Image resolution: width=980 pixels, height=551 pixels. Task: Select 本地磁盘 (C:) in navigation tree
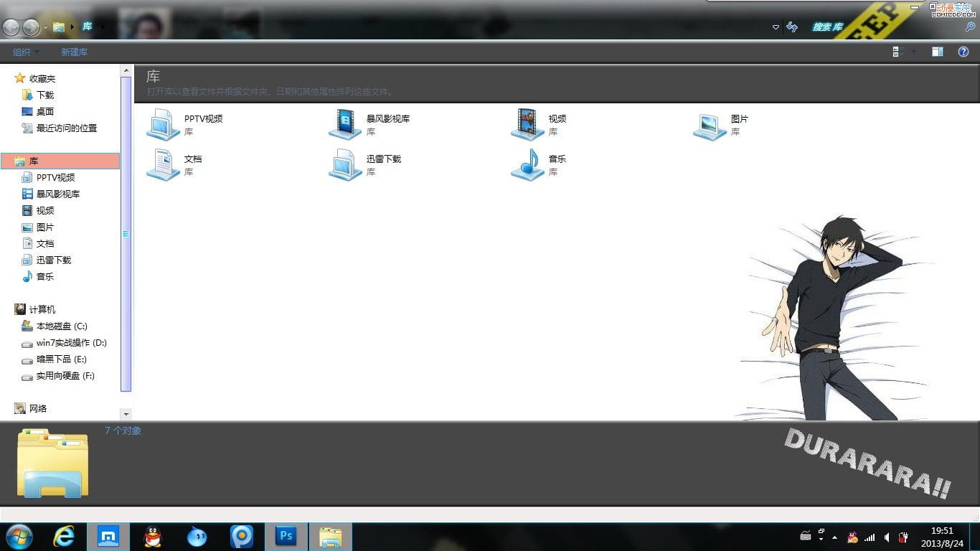tap(62, 326)
